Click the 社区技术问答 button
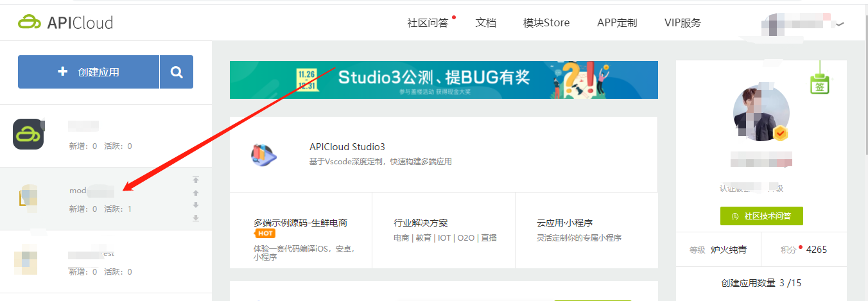Viewport: 868px width, 301px height. coord(761,216)
